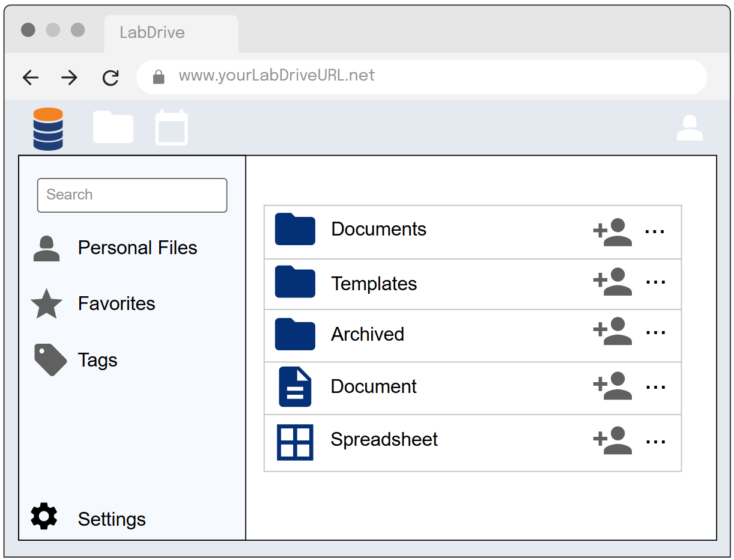Click the Settings gear icon
The width and height of the screenshot is (734, 560).
44,516
